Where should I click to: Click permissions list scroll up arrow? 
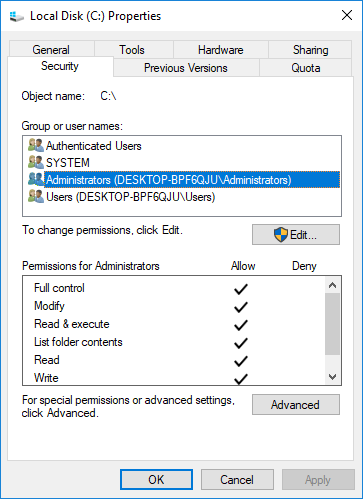pyautogui.click(x=332, y=285)
